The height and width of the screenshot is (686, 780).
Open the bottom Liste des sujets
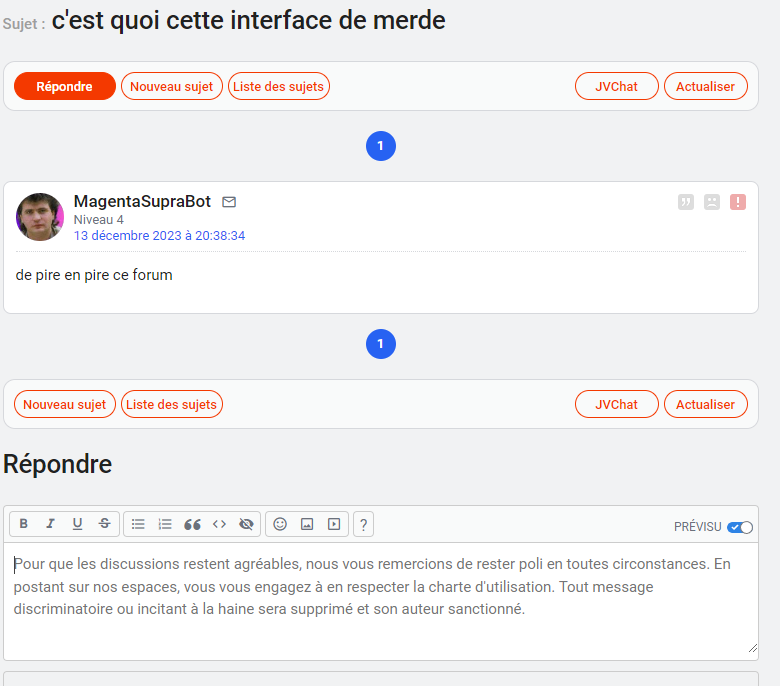point(172,404)
